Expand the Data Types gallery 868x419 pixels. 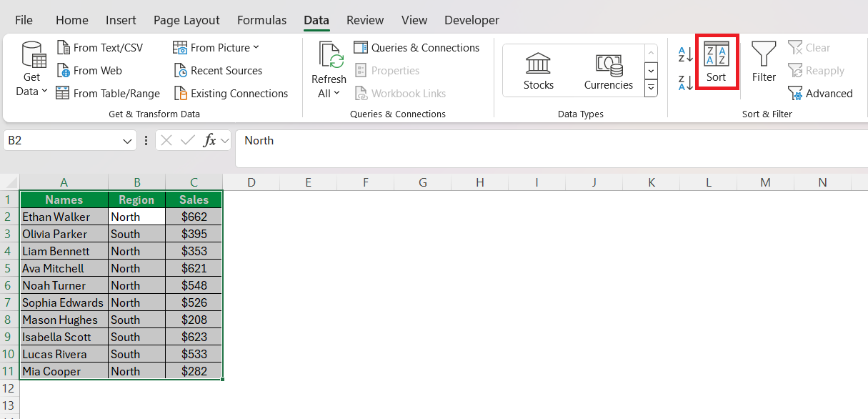(x=651, y=89)
